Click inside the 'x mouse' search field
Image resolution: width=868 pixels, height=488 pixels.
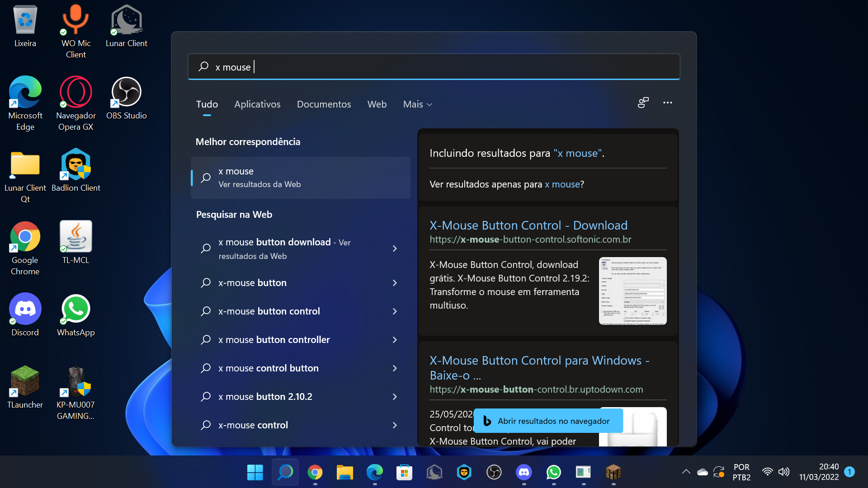point(434,67)
